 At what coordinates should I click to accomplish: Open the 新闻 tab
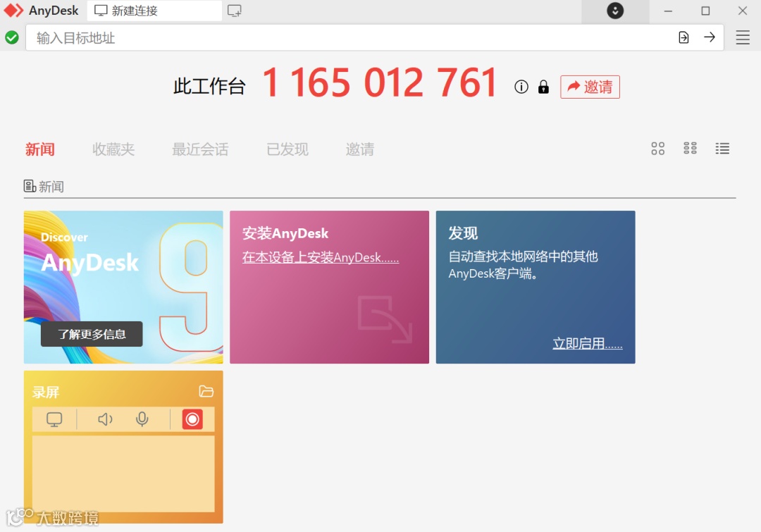(x=39, y=149)
